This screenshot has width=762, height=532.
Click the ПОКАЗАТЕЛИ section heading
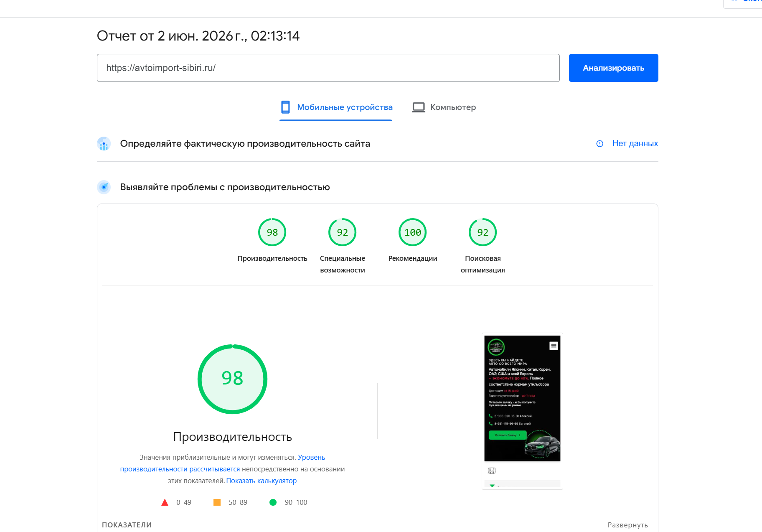point(127,525)
